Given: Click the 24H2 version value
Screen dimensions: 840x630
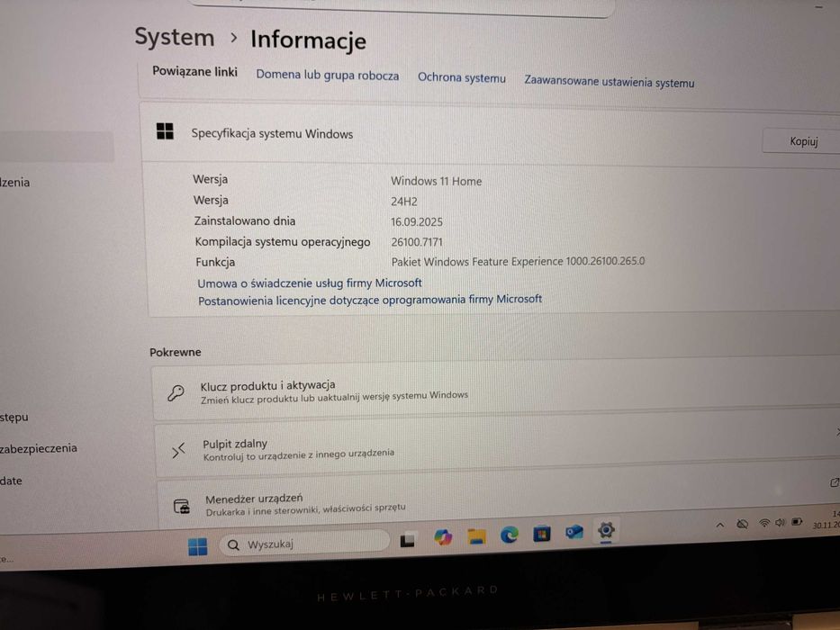Looking at the screenshot, I should [404, 202].
